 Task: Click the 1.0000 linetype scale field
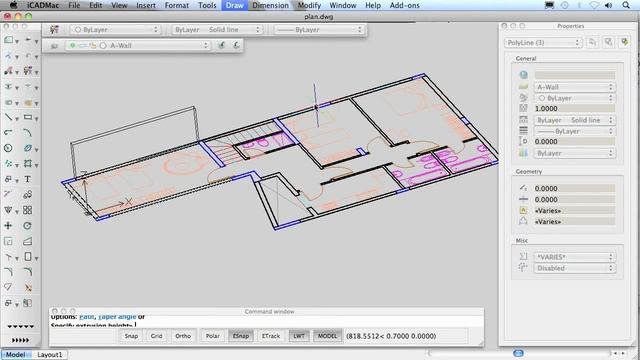(x=574, y=109)
